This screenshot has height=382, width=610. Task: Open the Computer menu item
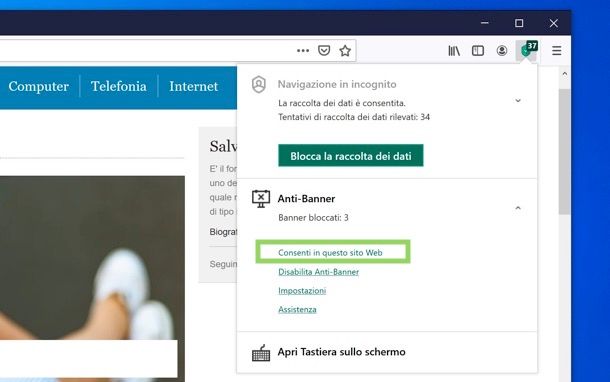(x=39, y=86)
